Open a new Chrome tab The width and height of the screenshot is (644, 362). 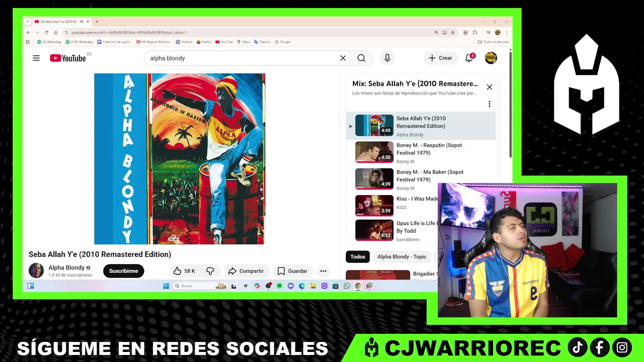97,22
